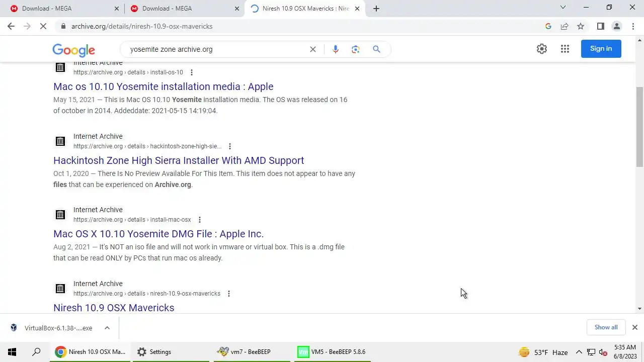The width and height of the screenshot is (644, 362).
Task: Search by image with Lens
Action: pyautogui.click(x=356, y=49)
